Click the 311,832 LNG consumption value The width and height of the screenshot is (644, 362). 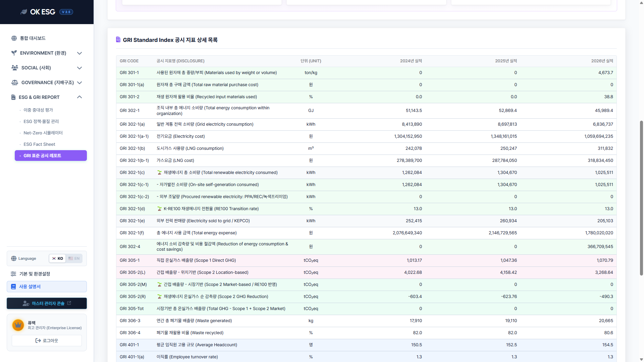pos(605,148)
